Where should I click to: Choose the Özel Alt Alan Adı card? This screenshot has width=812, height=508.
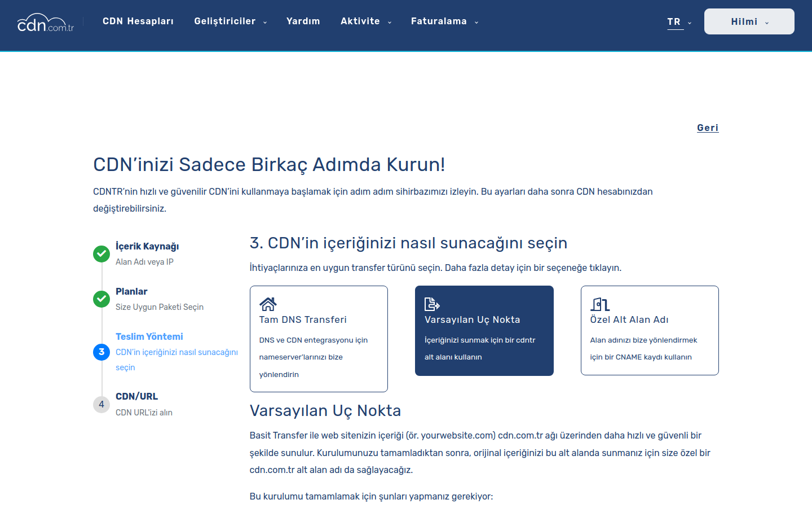point(650,330)
